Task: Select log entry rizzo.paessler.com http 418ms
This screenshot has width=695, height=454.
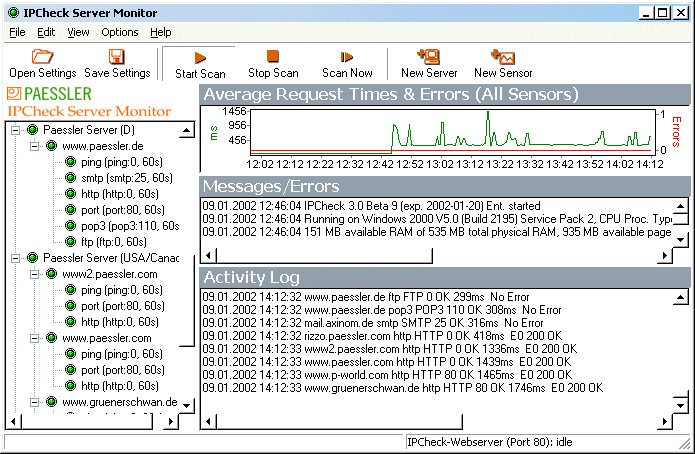Action: 382,336
